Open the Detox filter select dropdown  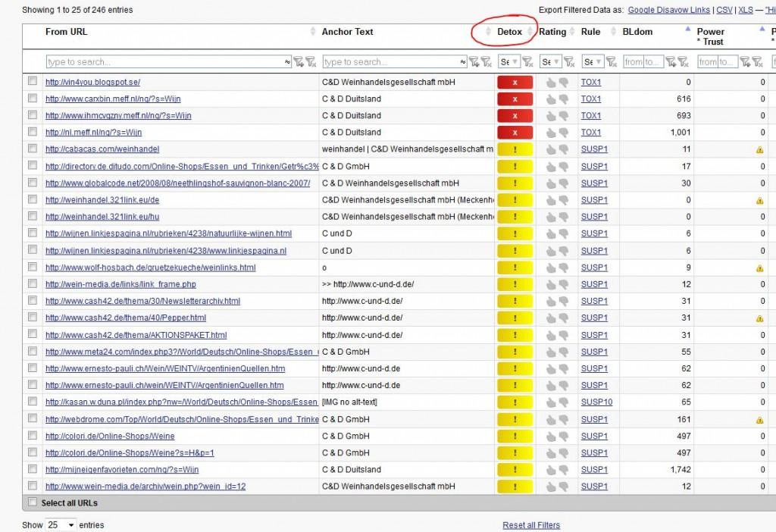tap(508, 62)
